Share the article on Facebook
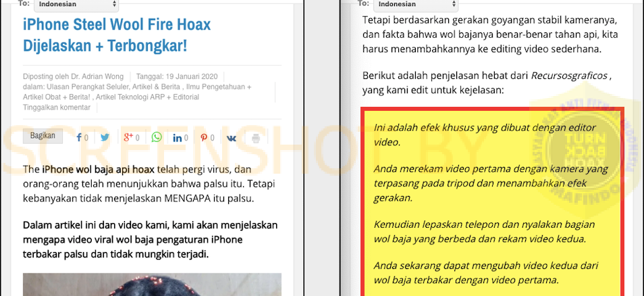644x296 pixels. coord(82,138)
